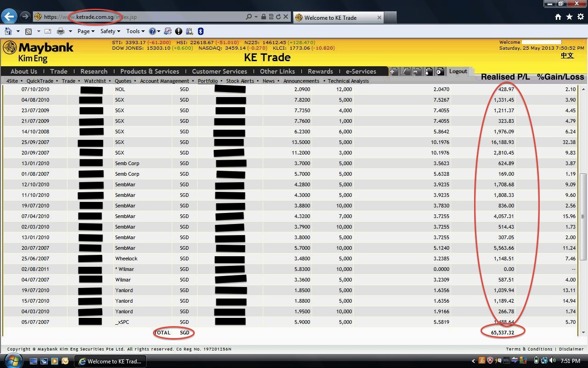Open the Research menu in navigation bar
588x368 pixels.
coord(94,71)
